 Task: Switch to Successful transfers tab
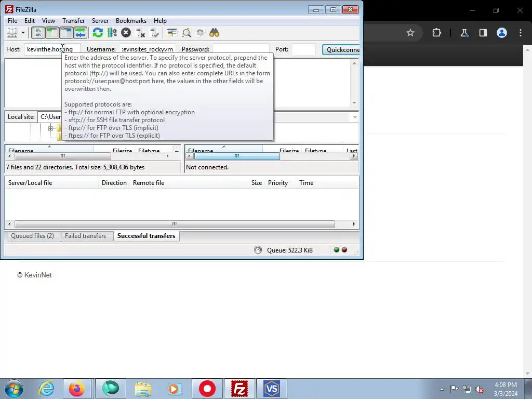(x=146, y=236)
